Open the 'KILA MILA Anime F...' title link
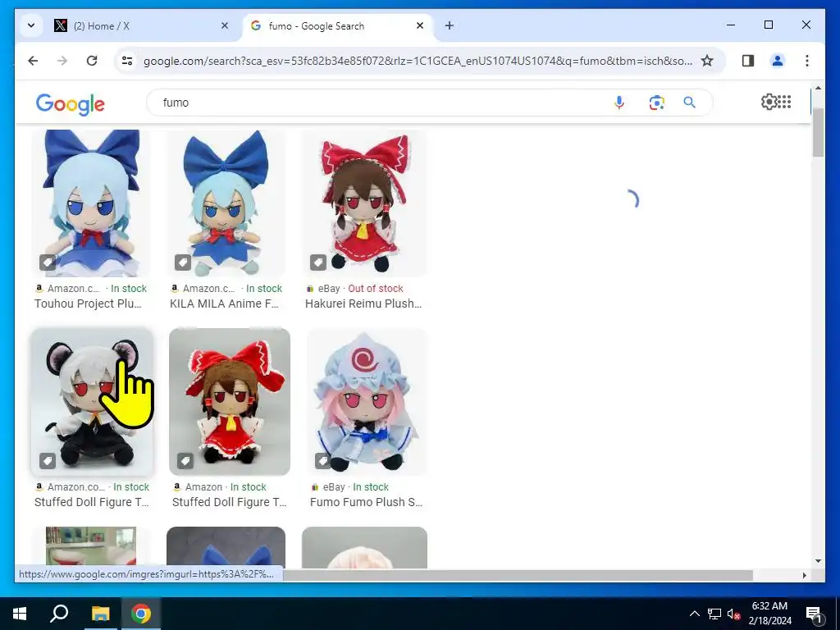This screenshot has height=630, width=840. [x=225, y=304]
